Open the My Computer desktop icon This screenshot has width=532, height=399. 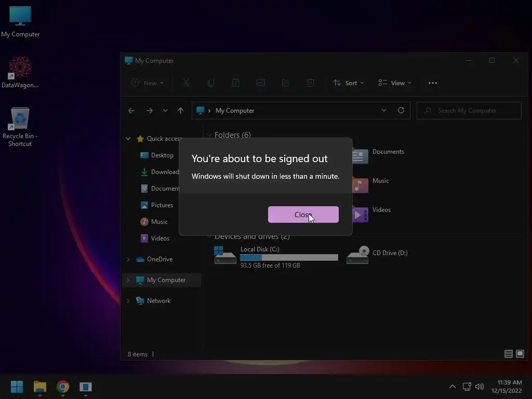(20, 22)
